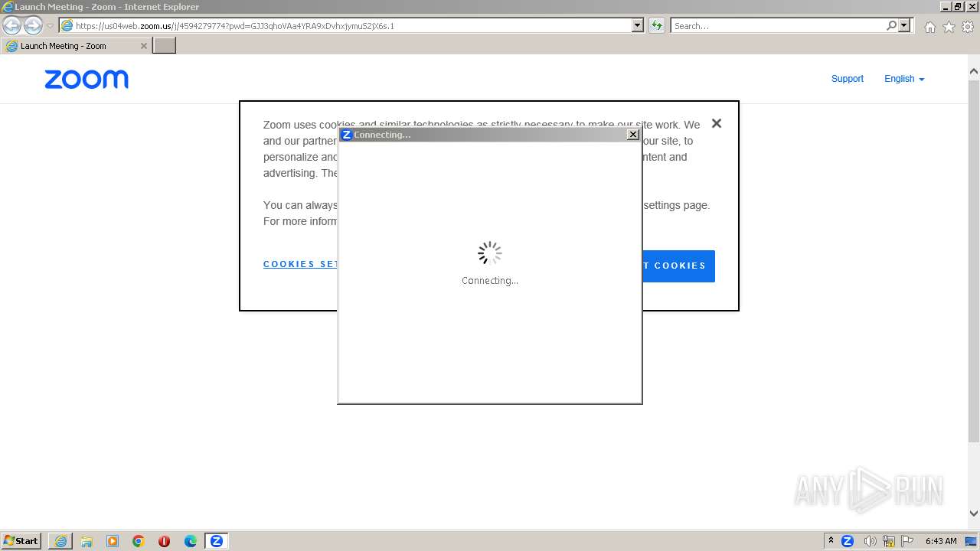Open Favorites star icon
Viewport: 980px width, 551px height.
tap(949, 27)
